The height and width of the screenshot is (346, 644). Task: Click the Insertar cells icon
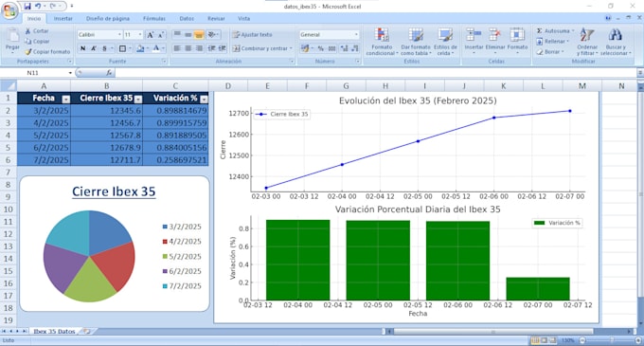click(474, 35)
